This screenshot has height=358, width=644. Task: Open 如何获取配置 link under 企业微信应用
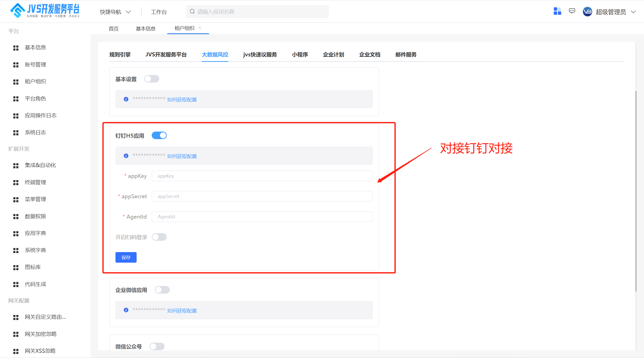pyautogui.click(x=182, y=311)
